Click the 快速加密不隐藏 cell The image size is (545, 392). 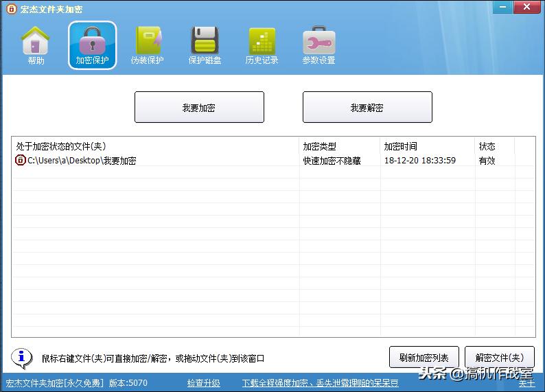332,161
